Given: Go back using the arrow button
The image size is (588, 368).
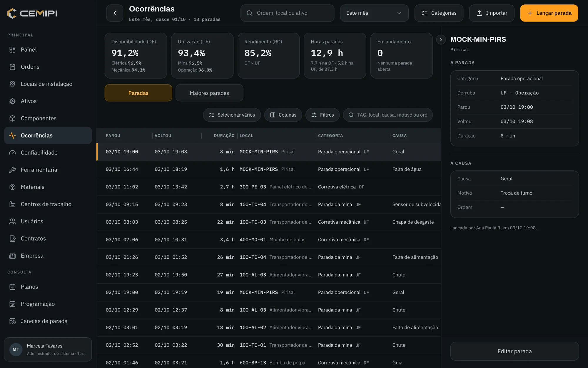Looking at the screenshot, I should pyautogui.click(x=115, y=13).
